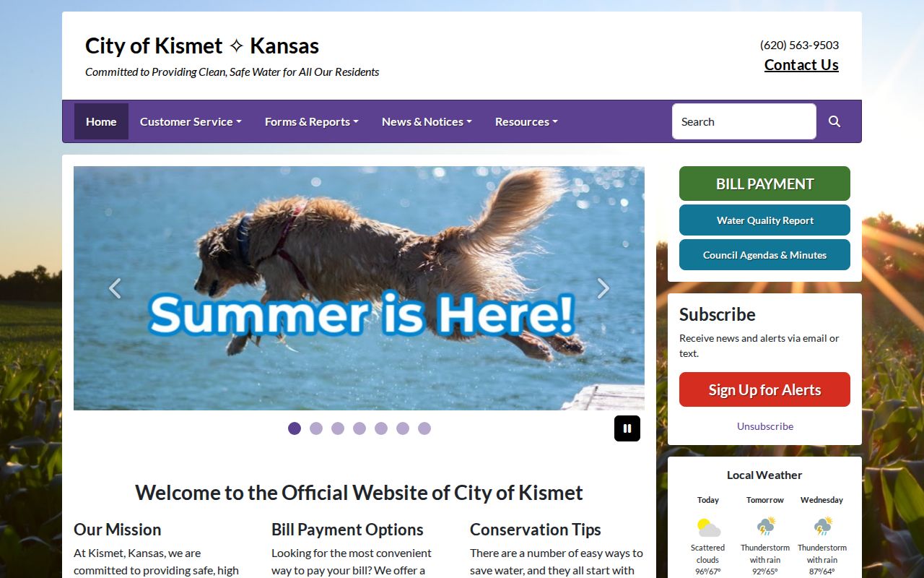Viewport: 924px width, 578px height.
Task: Open the Resources dropdown
Action: point(526,121)
